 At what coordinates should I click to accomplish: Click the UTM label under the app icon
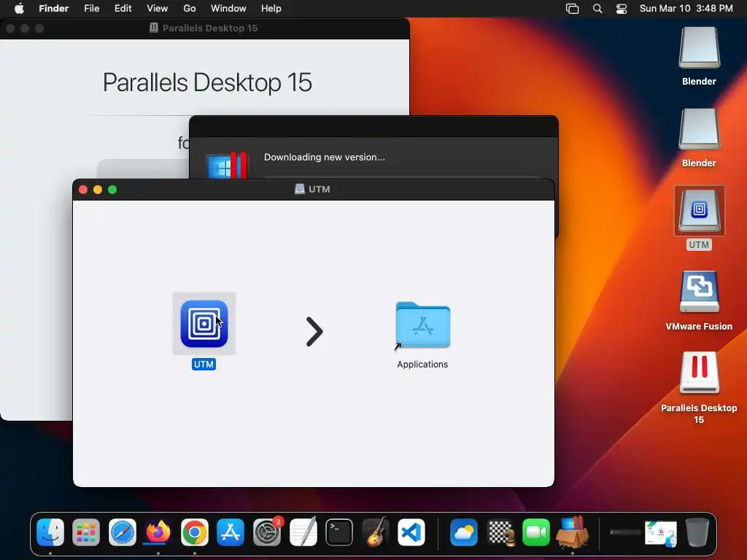click(x=204, y=365)
